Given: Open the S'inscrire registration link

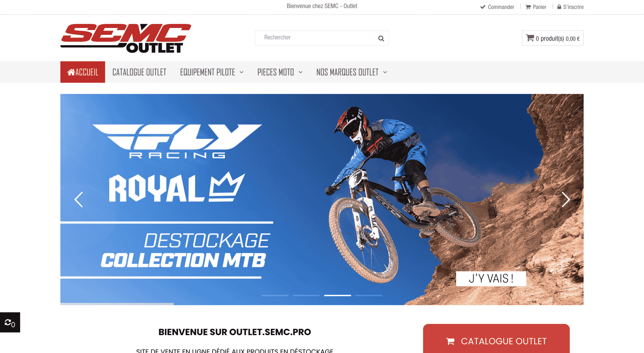Looking at the screenshot, I should point(571,7).
